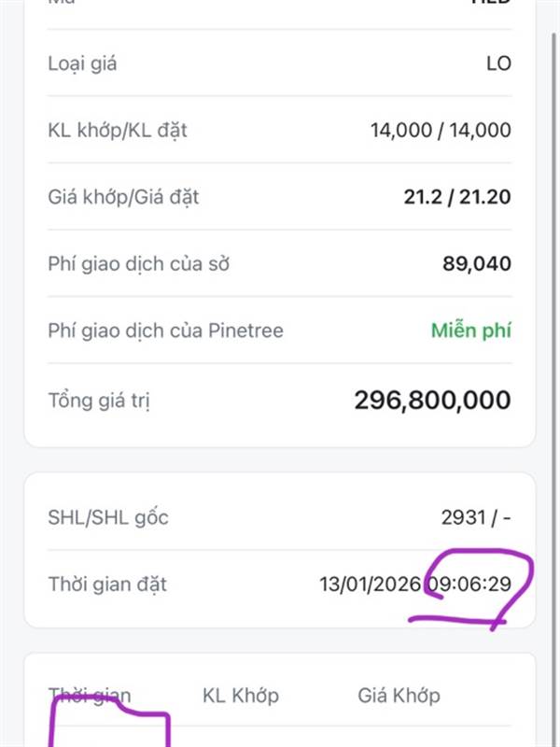Tap Phí giao dịch của sở label
This screenshot has height=747, width=560.
pyautogui.click(x=138, y=263)
